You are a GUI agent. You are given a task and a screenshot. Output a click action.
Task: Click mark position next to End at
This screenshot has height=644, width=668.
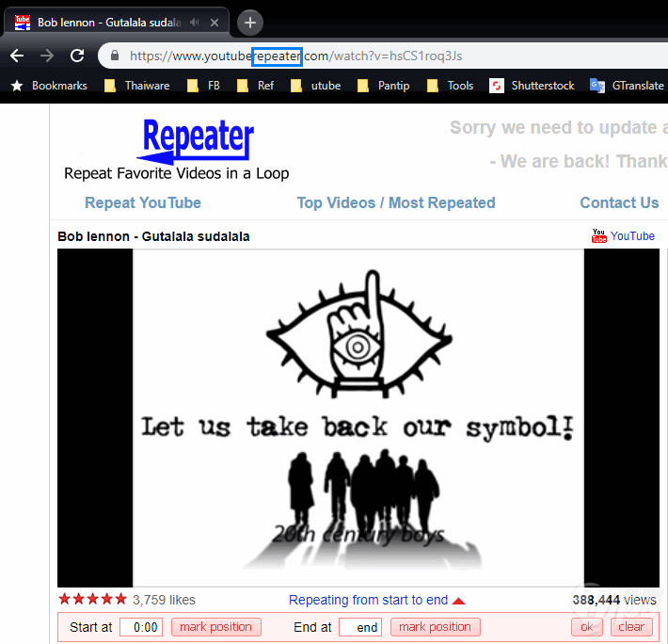[435, 627]
